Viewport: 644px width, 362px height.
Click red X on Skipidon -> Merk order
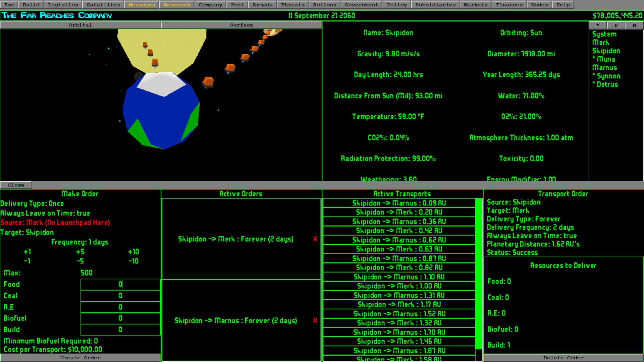click(315, 239)
